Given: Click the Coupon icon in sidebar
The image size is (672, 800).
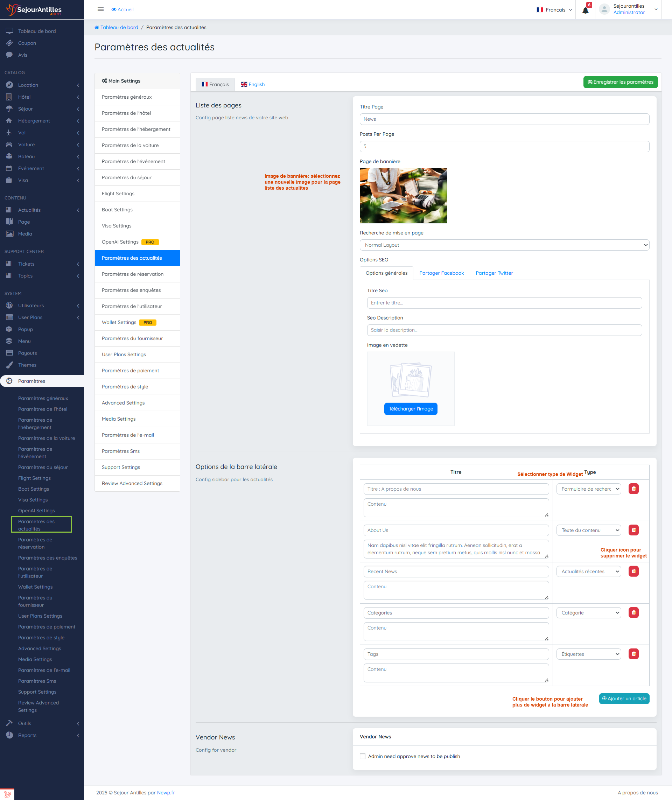Looking at the screenshot, I should pos(9,43).
